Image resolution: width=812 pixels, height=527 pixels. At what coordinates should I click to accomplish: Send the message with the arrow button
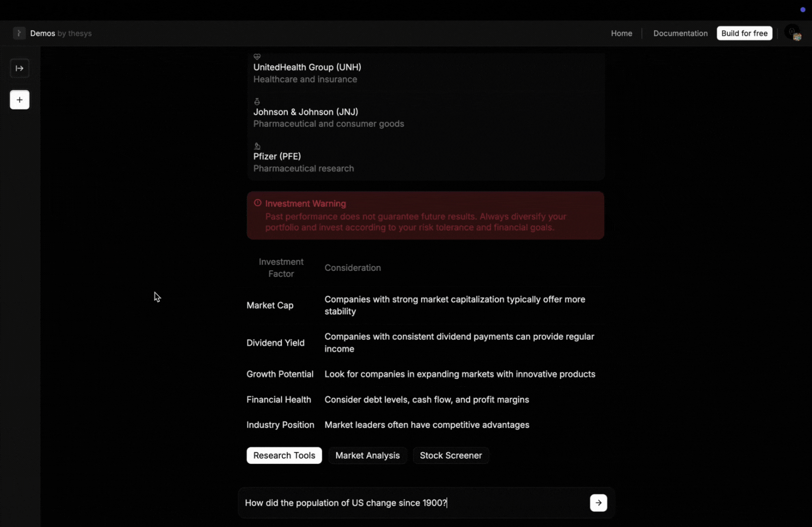pyautogui.click(x=598, y=502)
